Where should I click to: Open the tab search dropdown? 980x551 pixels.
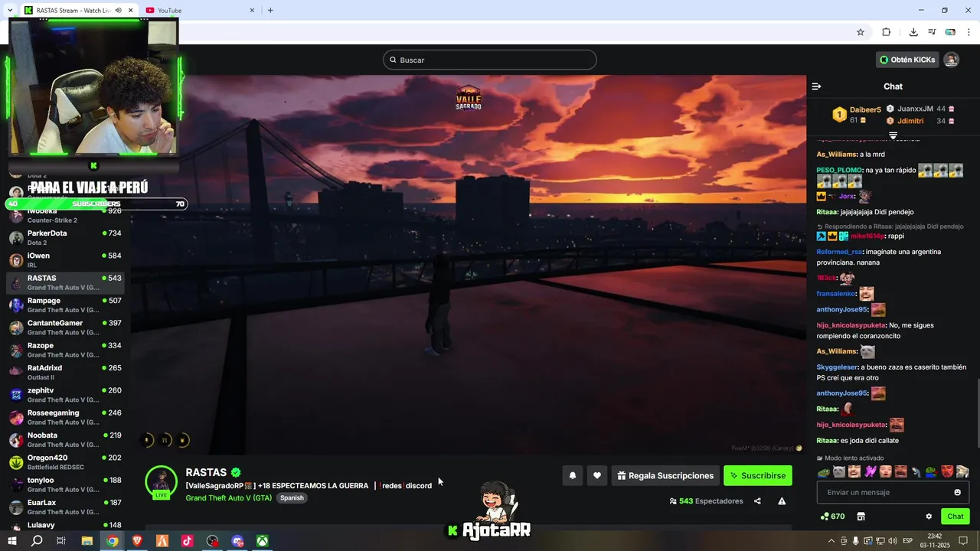(x=9, y=10)
